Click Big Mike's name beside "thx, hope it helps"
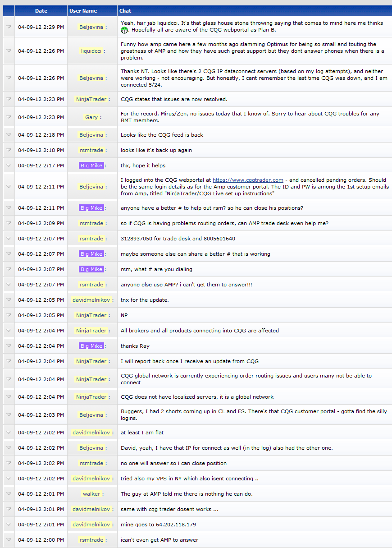The width and height of the screenshot is (392, 548). tap(91, 166)
